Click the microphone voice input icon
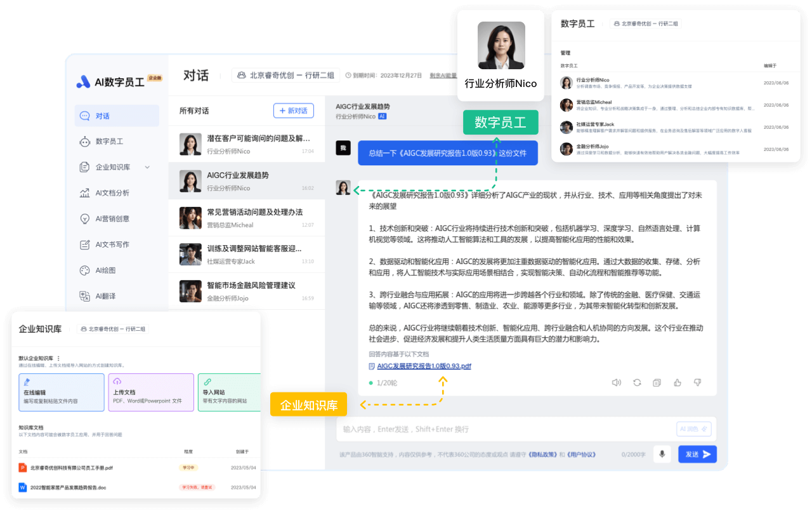Viewport: 812px width, 513px height. tap(662, 454)
